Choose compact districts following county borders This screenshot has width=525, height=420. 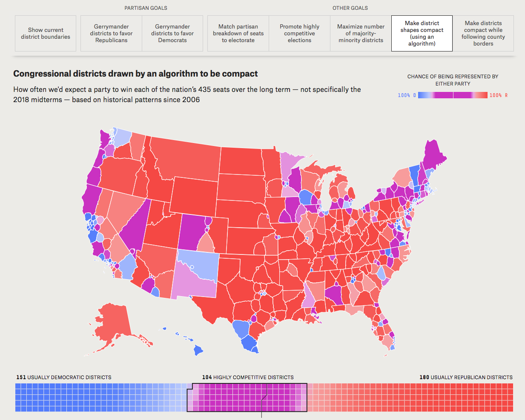tap(483, 34)
